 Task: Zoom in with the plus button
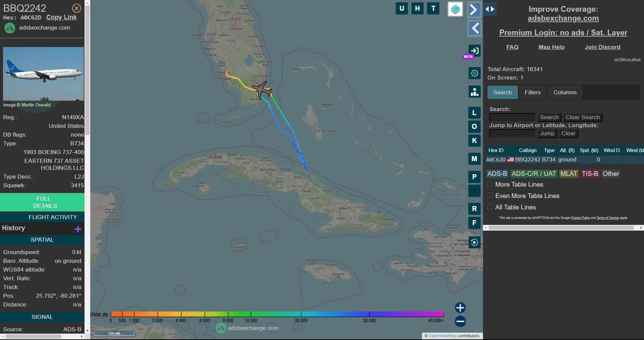click(x=460, y=308)
